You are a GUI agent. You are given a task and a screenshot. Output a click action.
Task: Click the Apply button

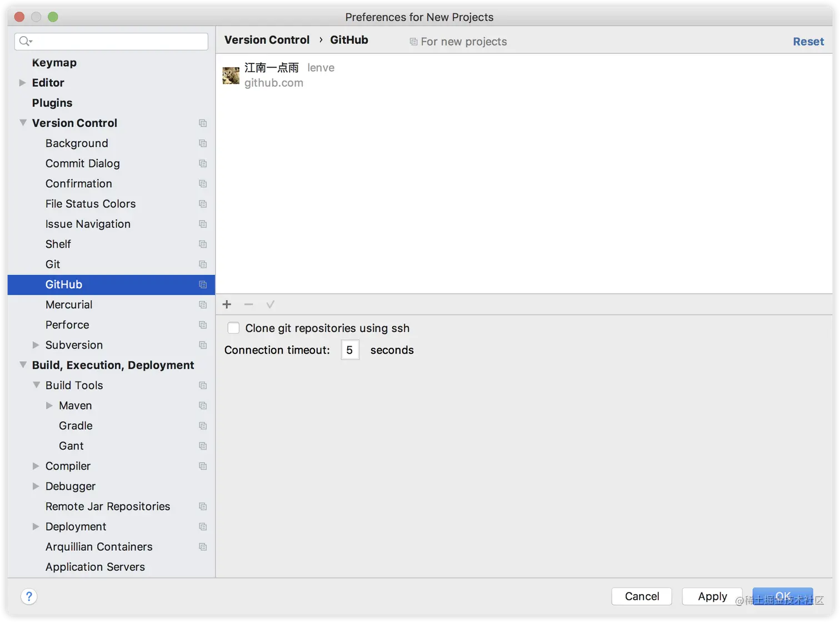712,596
